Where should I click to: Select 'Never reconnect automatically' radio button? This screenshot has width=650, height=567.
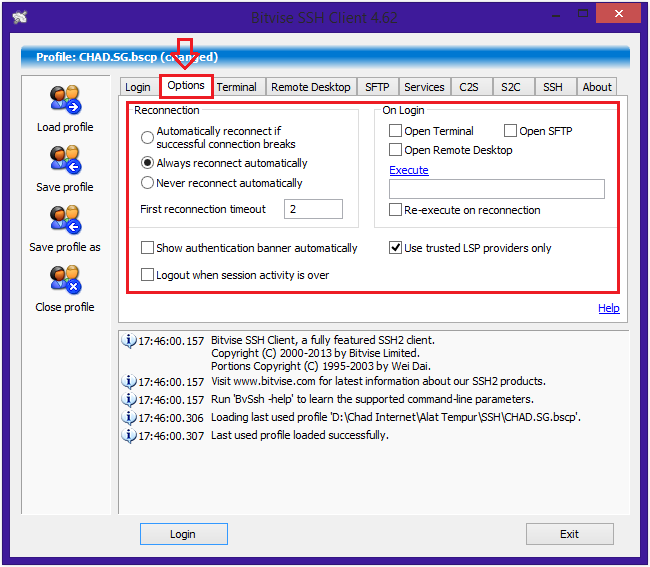pyautogui.click(x=148, y=183)
